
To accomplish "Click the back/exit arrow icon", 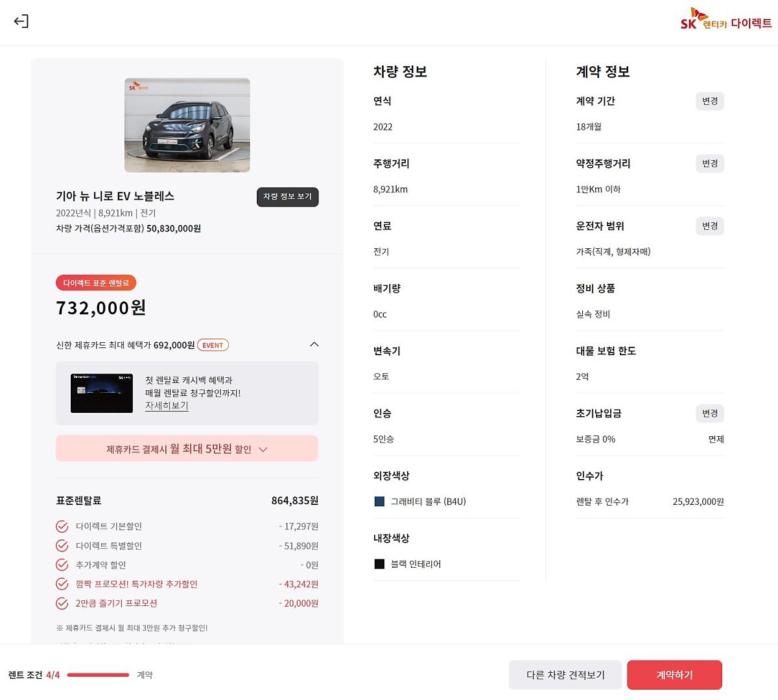I will click(x=21, y=21).
